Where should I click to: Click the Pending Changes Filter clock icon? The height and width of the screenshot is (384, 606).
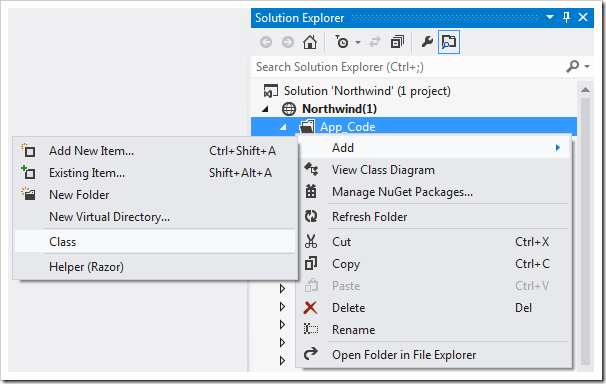(x=342, y=42)
